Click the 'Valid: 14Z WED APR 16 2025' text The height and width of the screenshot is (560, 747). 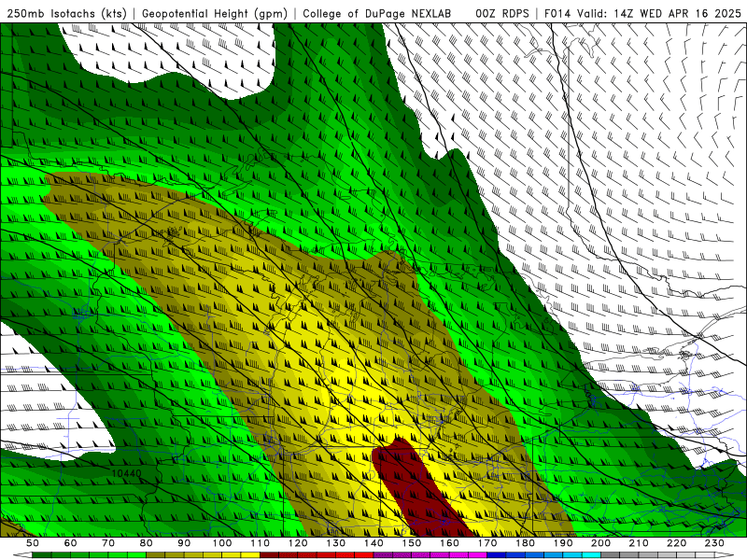(x=659, y=14)
